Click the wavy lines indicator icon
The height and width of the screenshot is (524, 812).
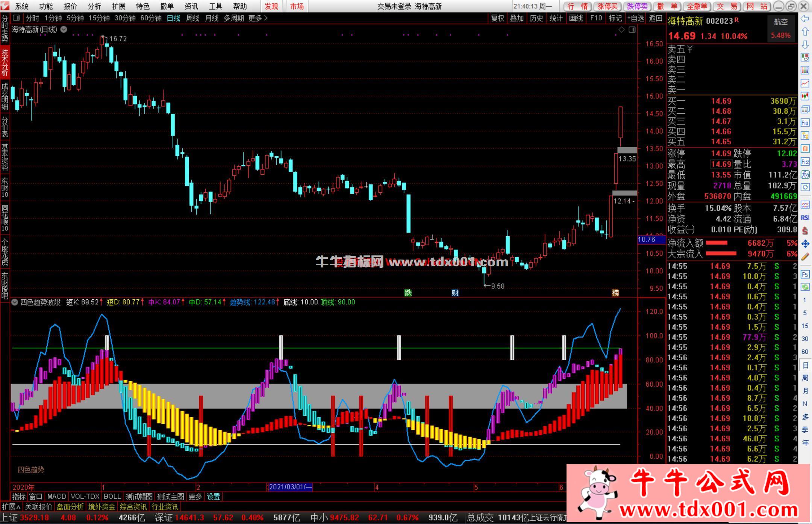click(x=805, y=205)
